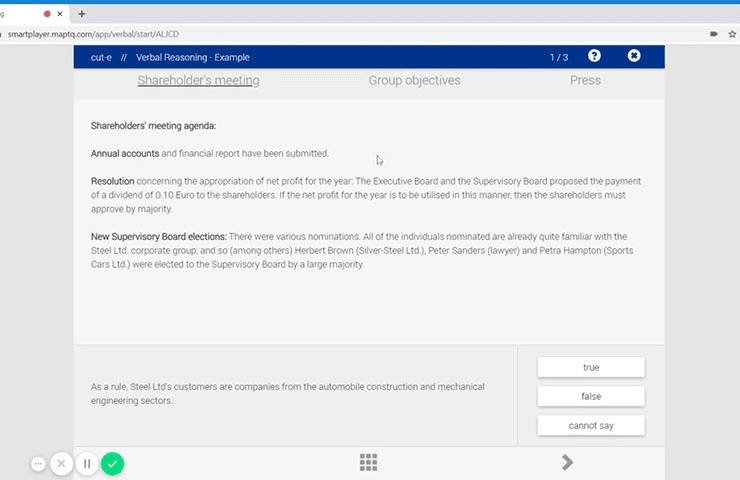
Task: Switch to the Shareholder's meeting tab
Action: (198, 80)
